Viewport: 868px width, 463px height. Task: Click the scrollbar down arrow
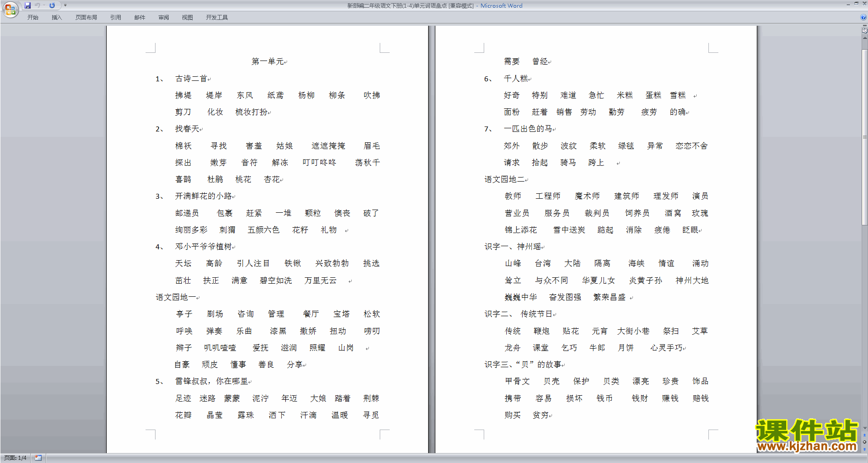[864, 428]
